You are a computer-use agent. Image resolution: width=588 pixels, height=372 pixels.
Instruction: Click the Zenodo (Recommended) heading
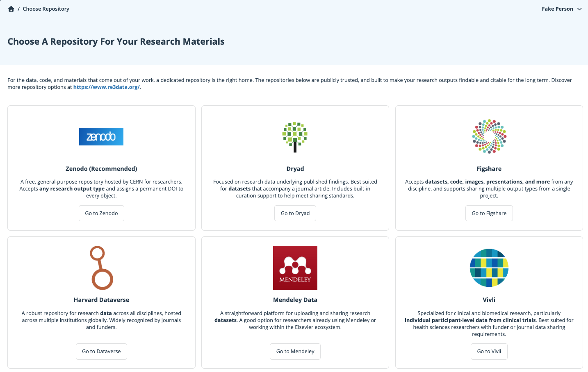[101, 169]
